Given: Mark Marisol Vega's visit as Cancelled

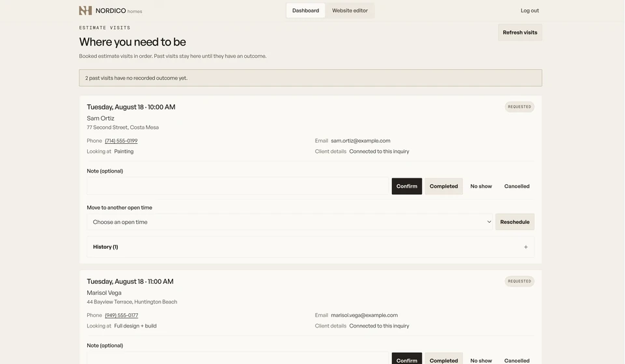Looking at the screenshot, I should tap(516, 359).
